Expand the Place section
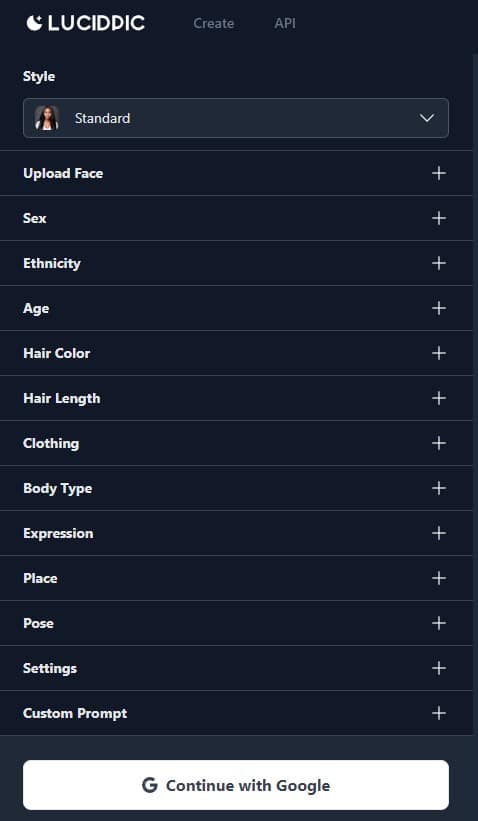Screen dimensions: 478x821 coord(236,578)
